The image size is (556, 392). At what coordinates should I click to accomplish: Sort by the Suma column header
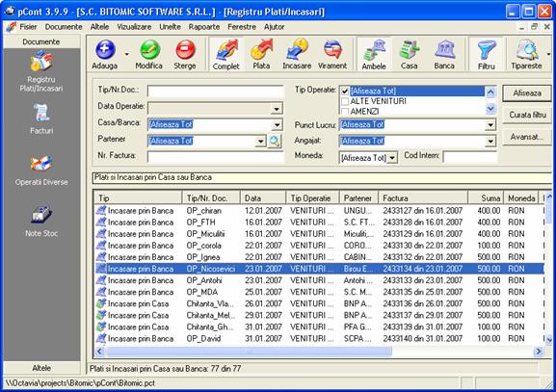click(486, 198)
